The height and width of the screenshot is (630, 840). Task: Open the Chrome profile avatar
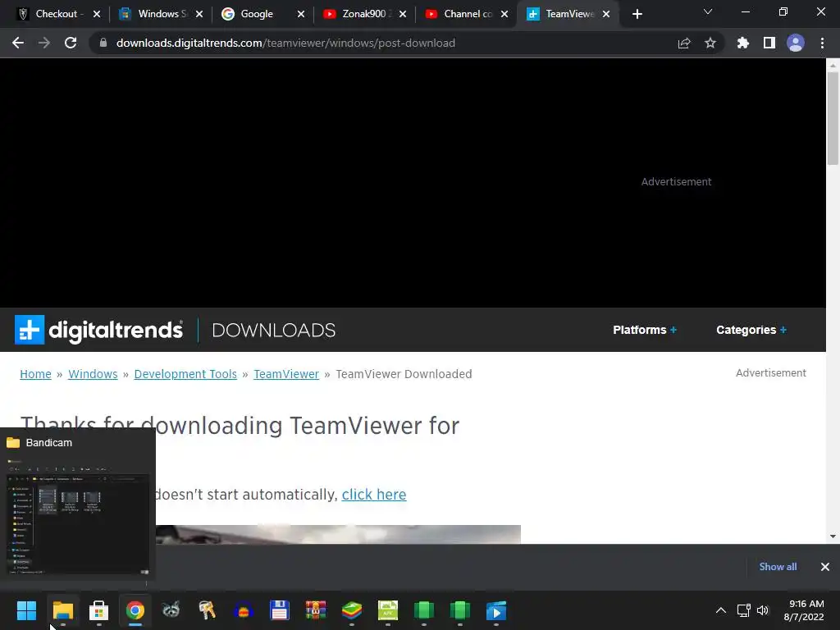pos(796,43)
